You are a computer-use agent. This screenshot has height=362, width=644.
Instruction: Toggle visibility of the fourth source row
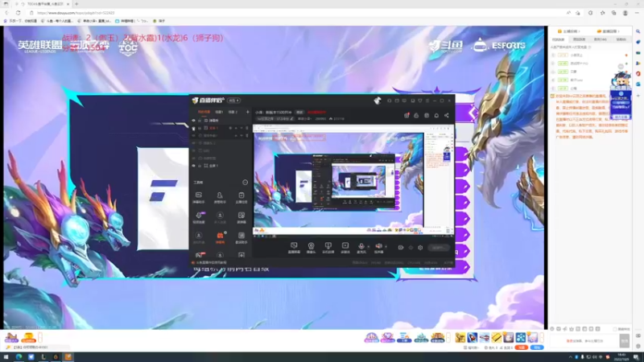(193, 143)
